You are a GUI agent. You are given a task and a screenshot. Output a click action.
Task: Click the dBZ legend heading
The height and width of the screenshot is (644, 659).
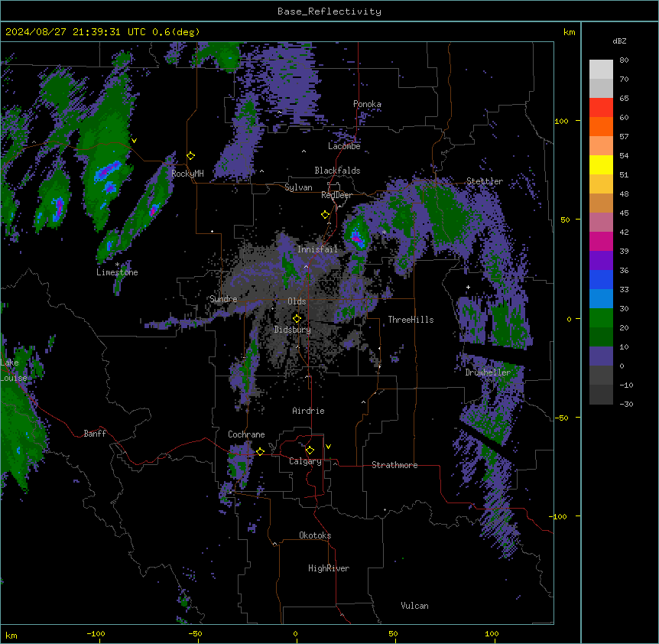click(619, 41)
